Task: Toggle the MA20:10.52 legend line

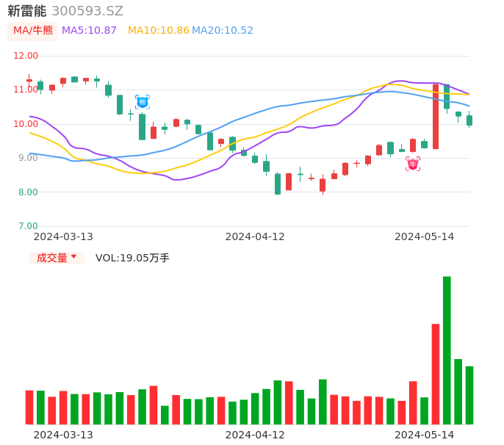Action: point(222,31)
